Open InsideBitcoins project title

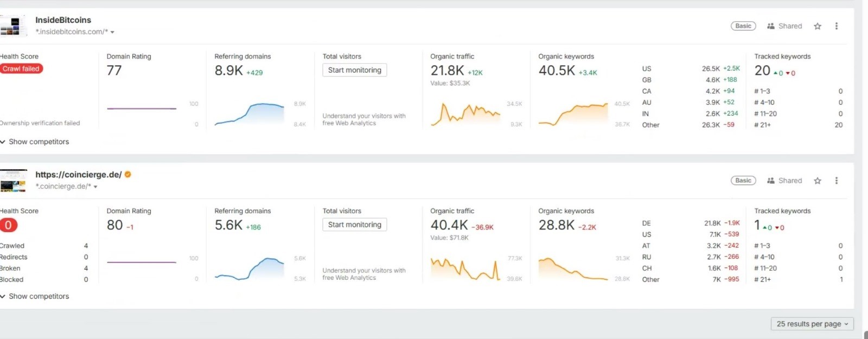[x=63, y=20]
